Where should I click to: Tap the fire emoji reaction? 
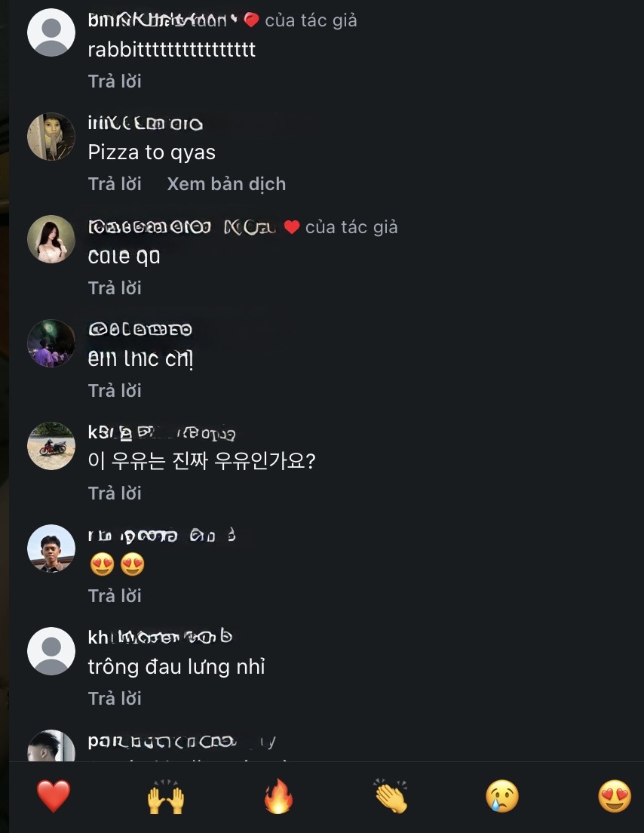278,796
